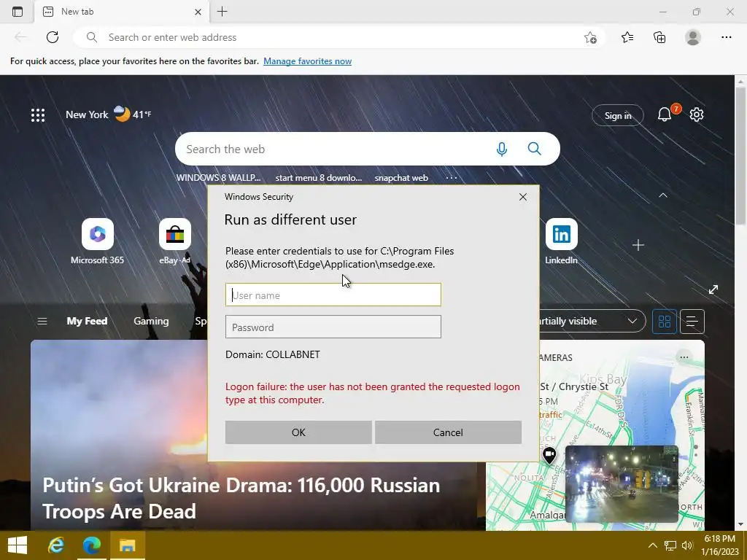Click the browser refresh icon

[x=53, y=37]
